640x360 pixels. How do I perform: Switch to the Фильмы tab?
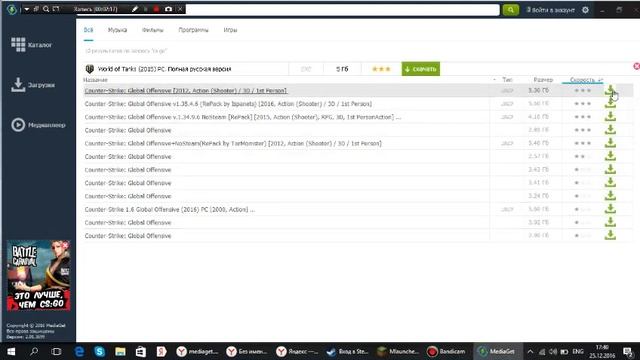tap(153, 30)
